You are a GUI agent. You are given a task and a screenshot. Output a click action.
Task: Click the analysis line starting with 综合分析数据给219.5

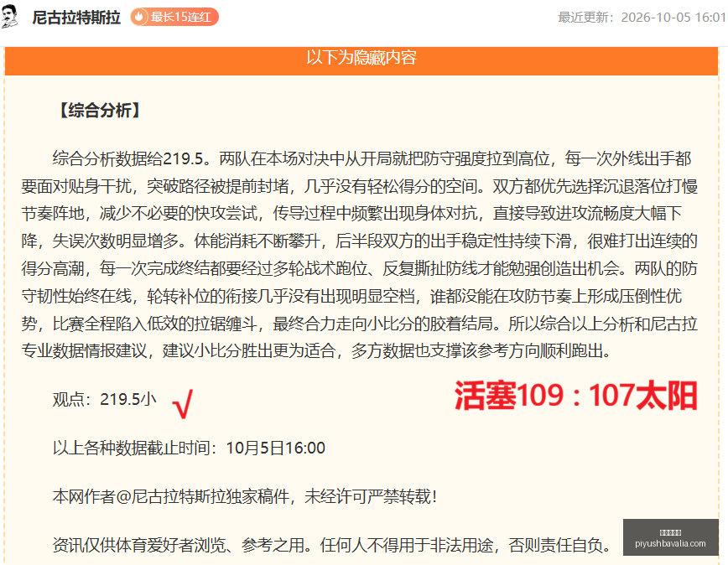point(372,158)
